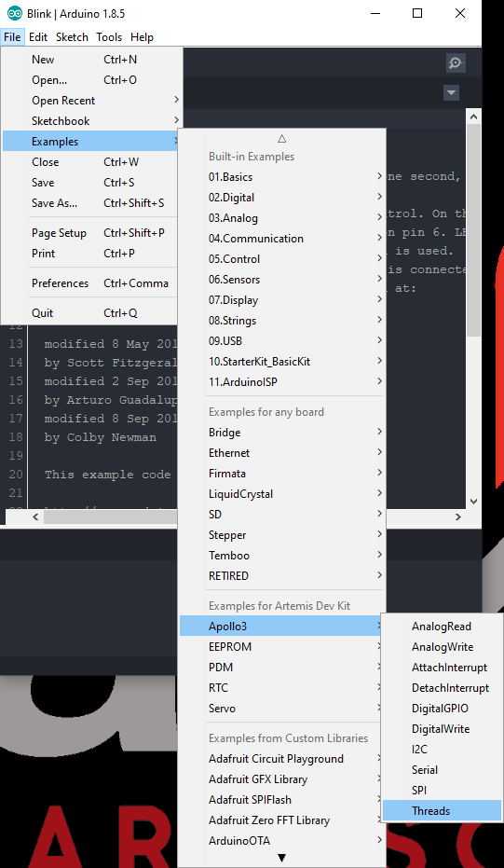Expand 09.USB examples
This screenshot has width=504, height=868.
(x=281, y=341)
